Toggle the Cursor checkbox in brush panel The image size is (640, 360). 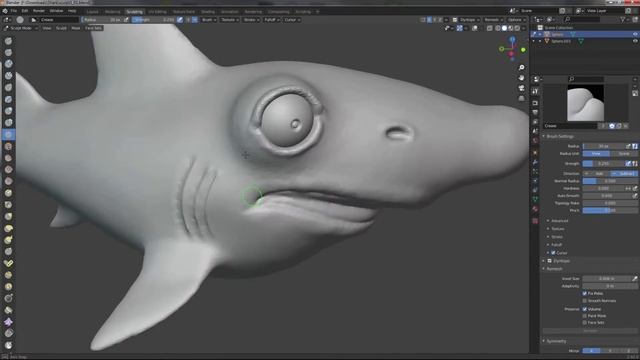(553, 253)
